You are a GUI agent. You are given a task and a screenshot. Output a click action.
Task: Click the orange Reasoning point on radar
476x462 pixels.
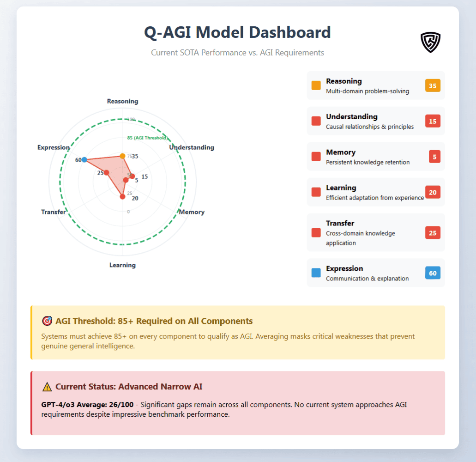click(122, 156)
